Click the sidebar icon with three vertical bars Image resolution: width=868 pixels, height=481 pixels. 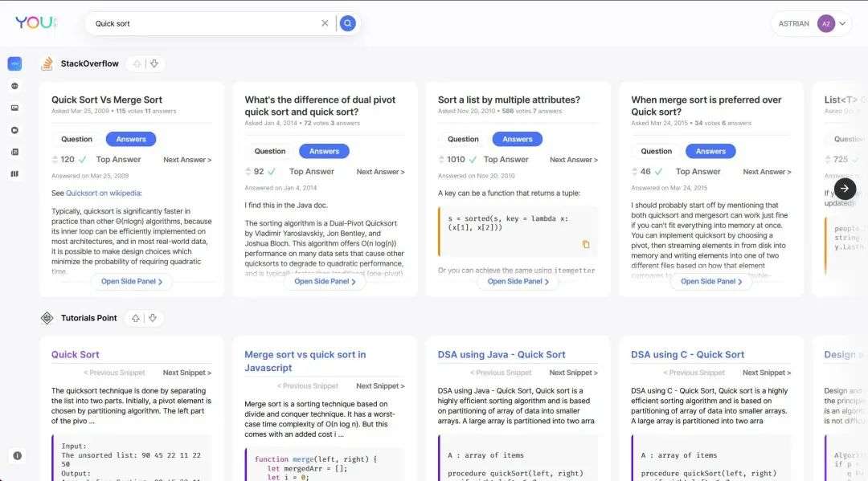point(15,173)
